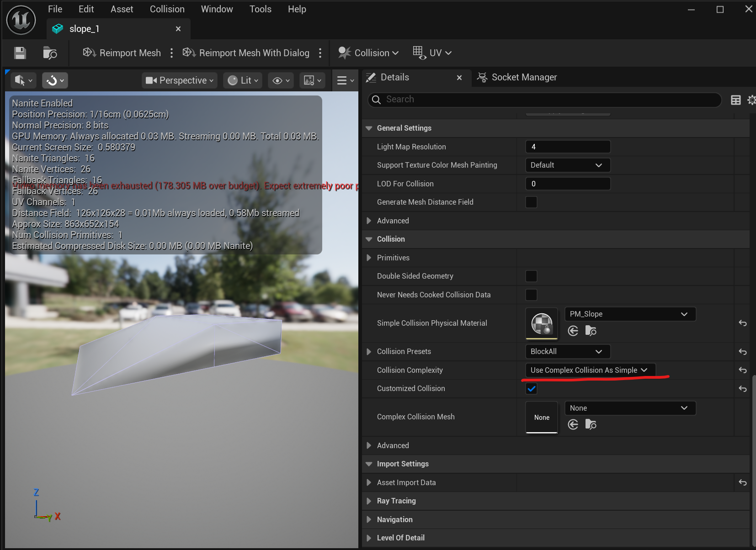Image resolution: width=756 pixels, height=550 pixels.
Task: Enable Generate Mesh Distance Field checkbox
Action: tap(531, 202)
